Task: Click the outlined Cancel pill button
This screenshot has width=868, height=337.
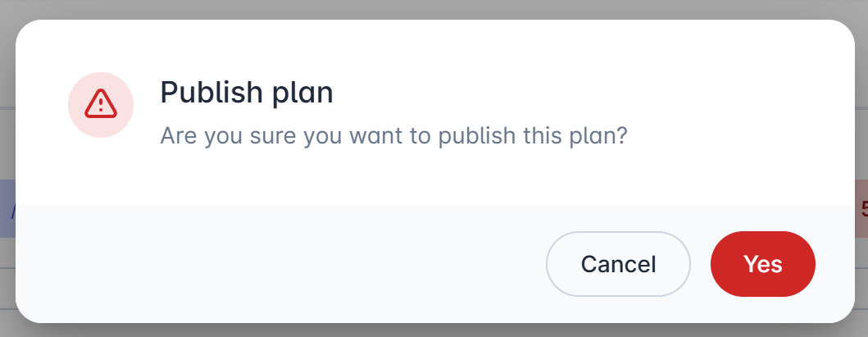Action: tap(618, 264)
